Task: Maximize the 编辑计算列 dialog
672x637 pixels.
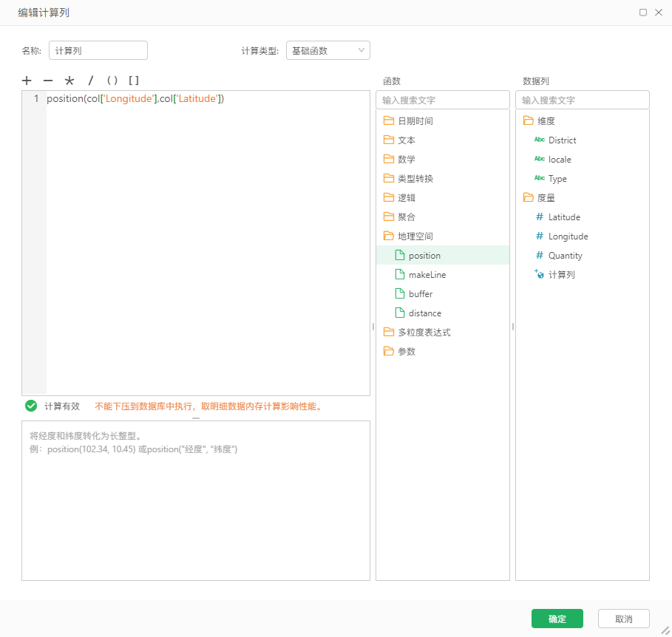Action: tap(643, 13)
